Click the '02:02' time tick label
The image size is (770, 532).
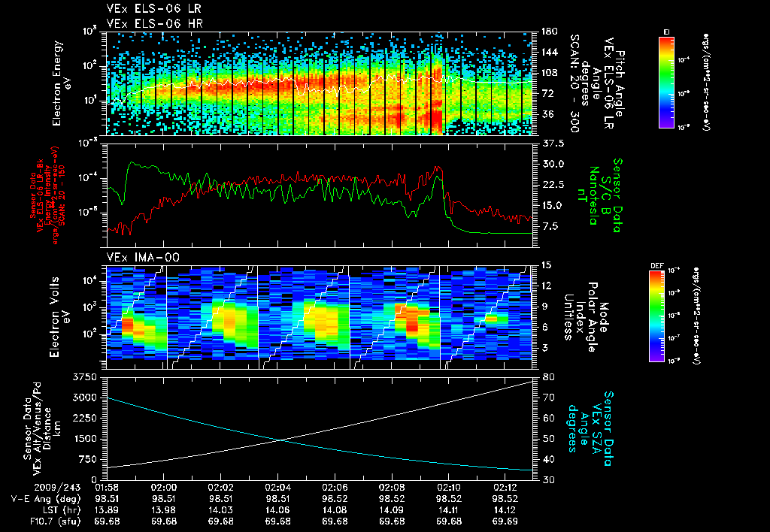[221, 488]
